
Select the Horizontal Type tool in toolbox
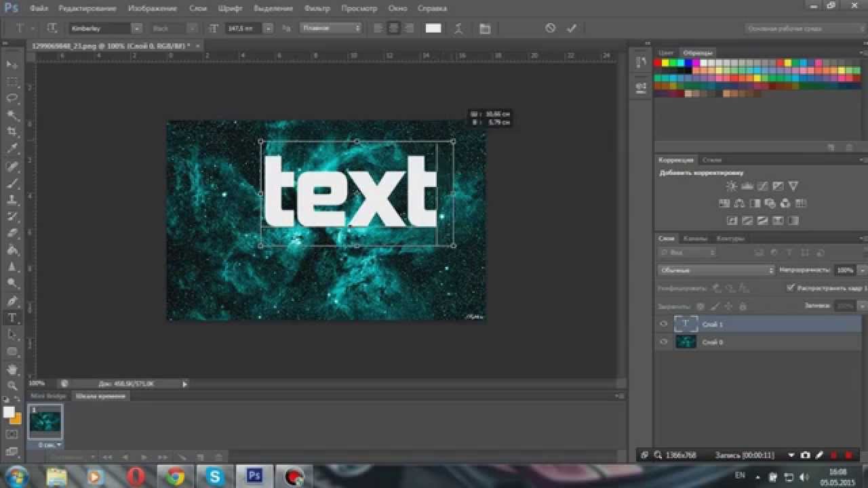[x=12, y=319]
